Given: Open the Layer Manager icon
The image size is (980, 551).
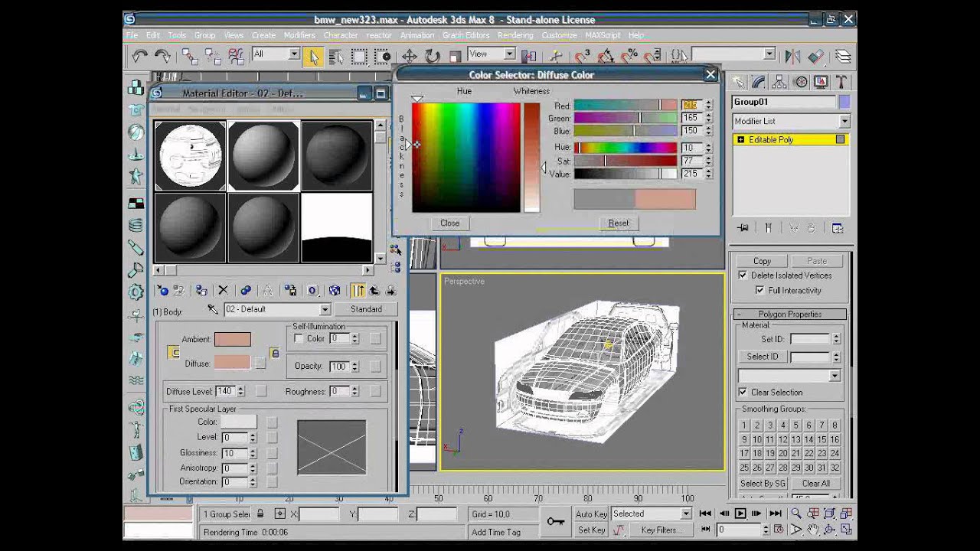Looking at the screenshot, I should (843, 55).
